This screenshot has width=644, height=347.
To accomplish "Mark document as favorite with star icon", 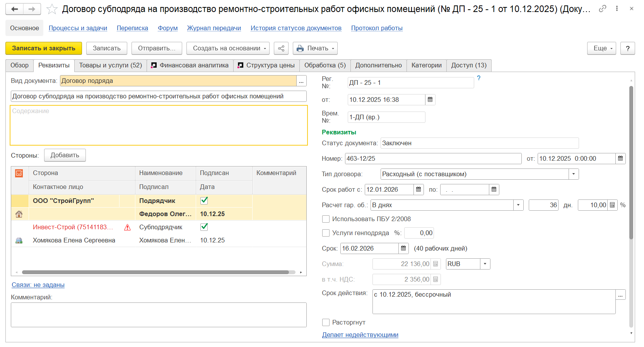I will [x=52, y=9].
